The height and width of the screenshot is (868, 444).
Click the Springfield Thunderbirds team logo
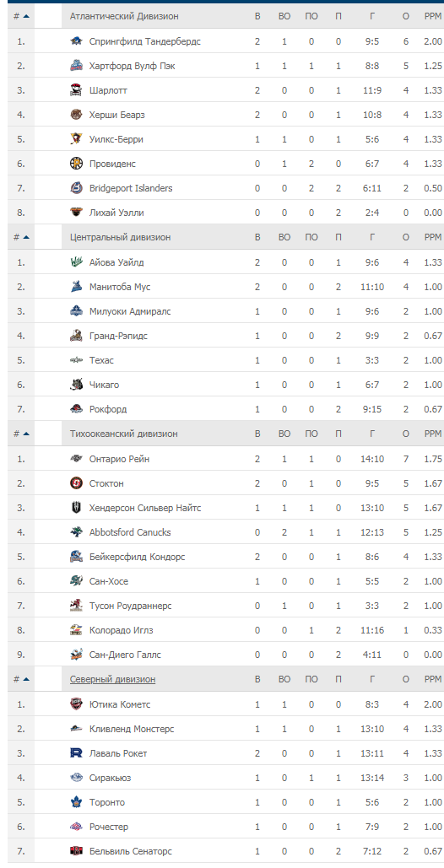pos(76,41)
